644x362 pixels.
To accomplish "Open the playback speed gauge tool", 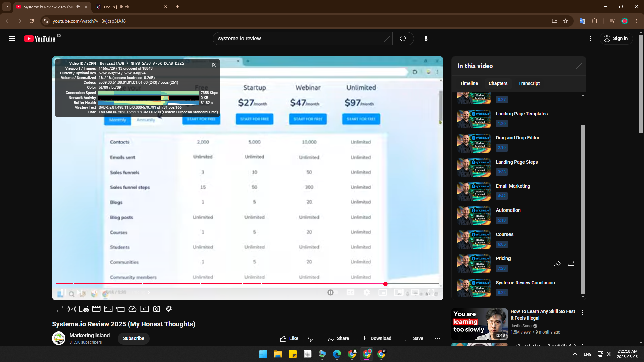I will 132,309.
